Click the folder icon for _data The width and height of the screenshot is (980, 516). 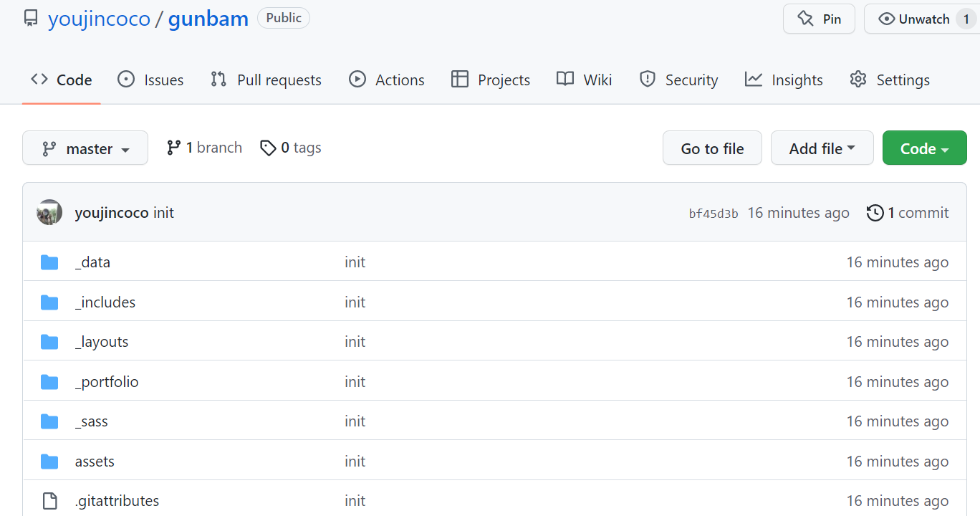pyautogui.click(x=49, y=262)
